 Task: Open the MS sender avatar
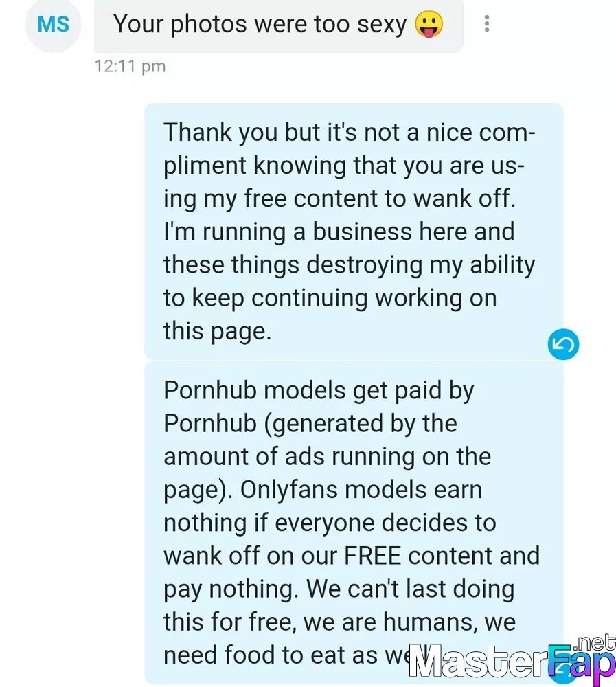[53, 24]
